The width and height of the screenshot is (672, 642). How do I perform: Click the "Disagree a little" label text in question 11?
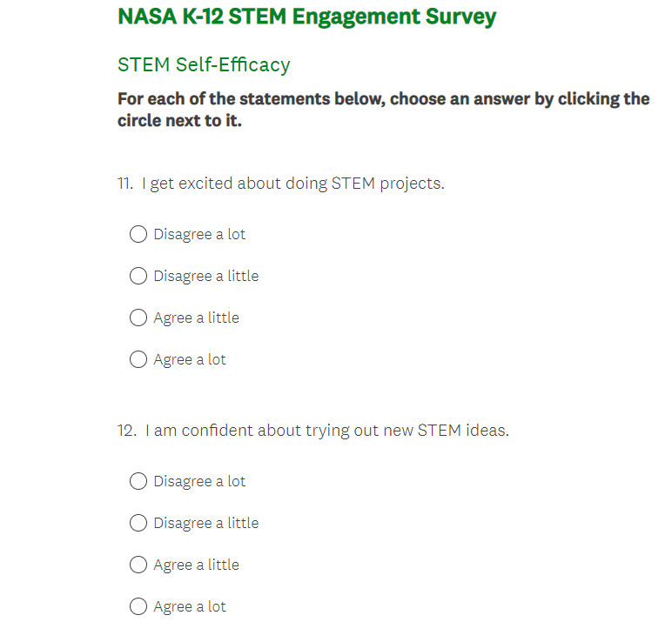pos(205,276)
